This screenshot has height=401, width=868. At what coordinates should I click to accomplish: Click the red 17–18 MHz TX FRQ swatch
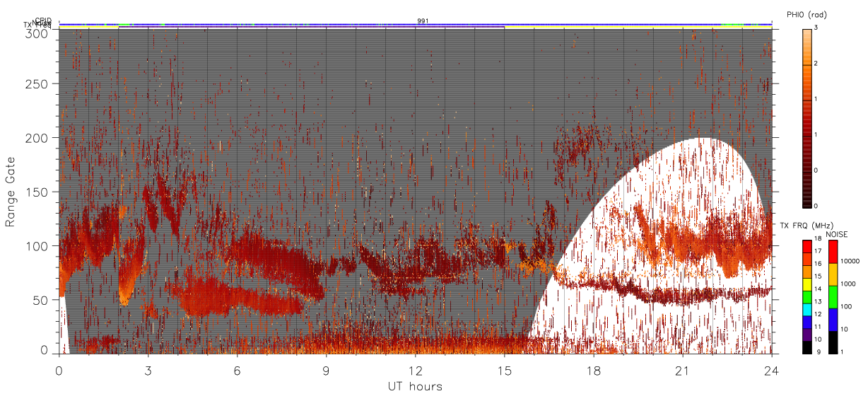pyautogui.click(x=807, y=246)
